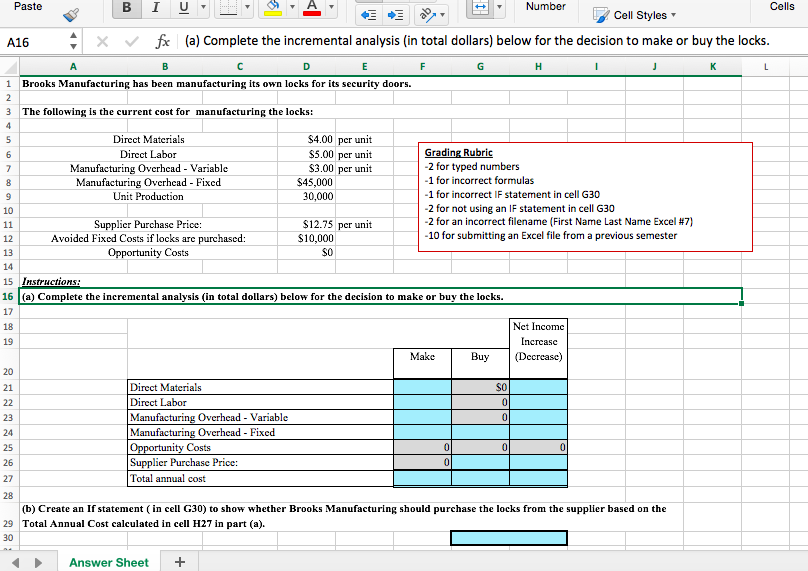Click Total annual cost Make cell
Viewport: 808px width, 571px height.
pyautogui.click(x=423, y=478)
